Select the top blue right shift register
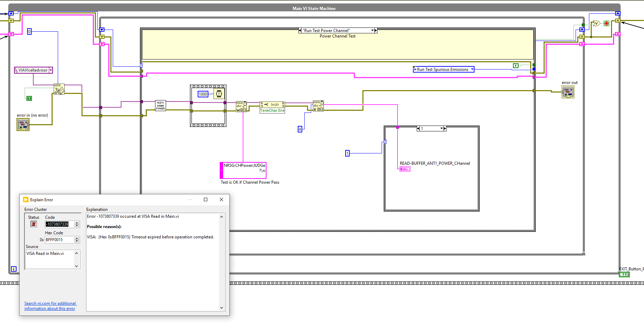Viewport: 644px width, 323px height. [x=618, y=13]
